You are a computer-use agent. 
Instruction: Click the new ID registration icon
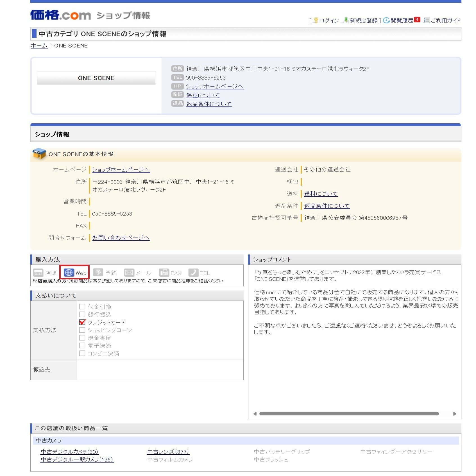pos(346,20)
